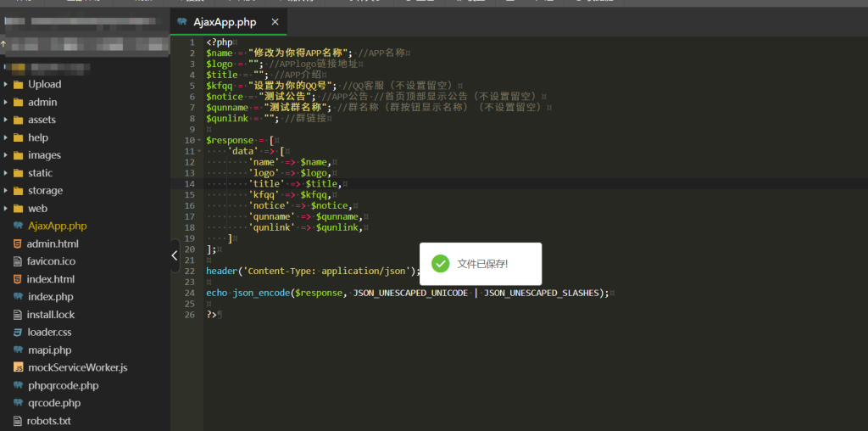The width and height of the screenshot is (868, 431).
Task: Open index.php from the file tree
Action: 51,297
